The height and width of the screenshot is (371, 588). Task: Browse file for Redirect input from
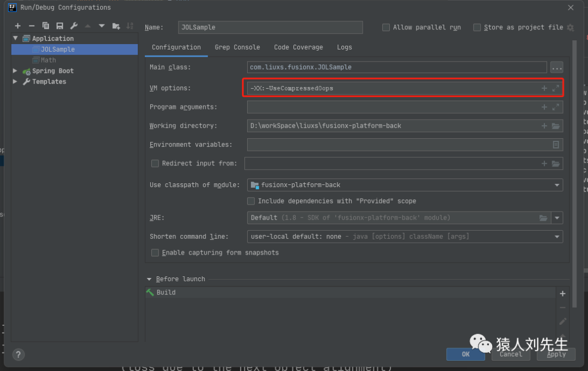pos(556,163)
